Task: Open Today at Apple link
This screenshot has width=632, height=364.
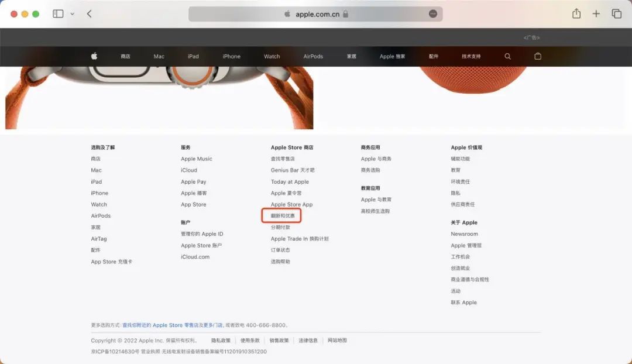Action: coord(290,182)
